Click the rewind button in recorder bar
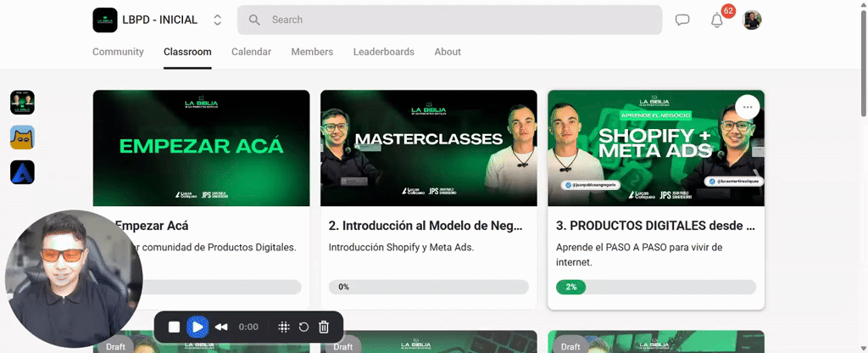This screenshot has height=353, width=868. pyautogui.click(x=221, y=327)
